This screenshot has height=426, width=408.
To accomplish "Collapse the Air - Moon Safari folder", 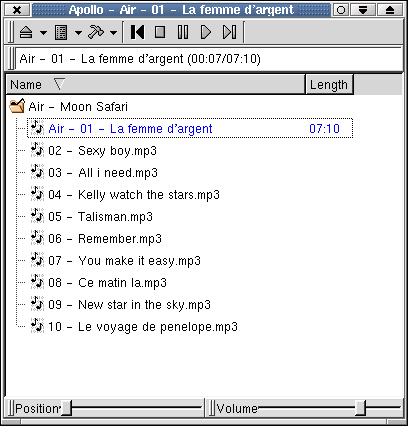I will (78, 107).
